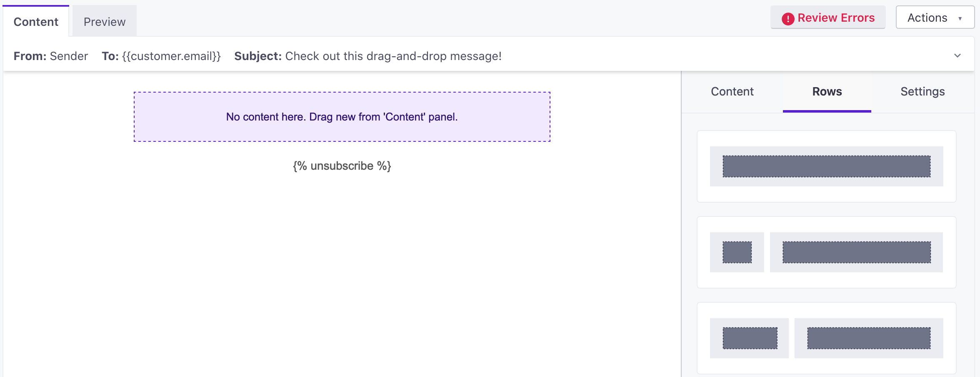Viewport: 980px width, 377px height.
Task: Select the small-left large-right column row
Action: pos(827,252)
